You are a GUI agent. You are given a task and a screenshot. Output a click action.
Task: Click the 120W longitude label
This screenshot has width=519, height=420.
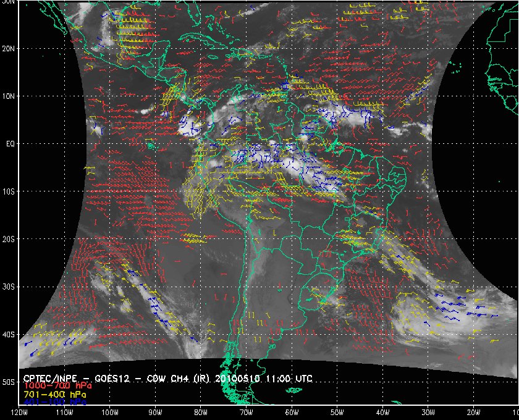19,413
